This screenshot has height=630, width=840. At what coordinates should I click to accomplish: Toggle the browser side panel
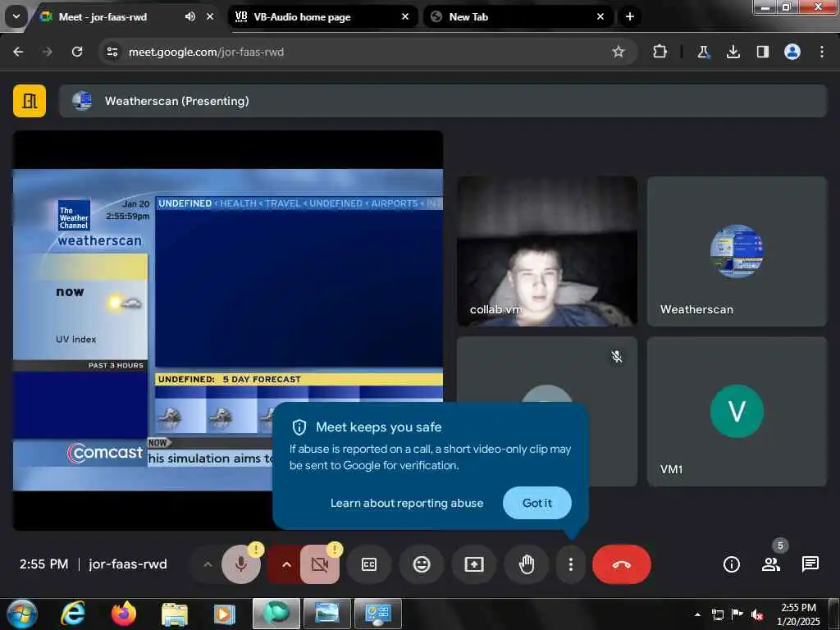763,52
